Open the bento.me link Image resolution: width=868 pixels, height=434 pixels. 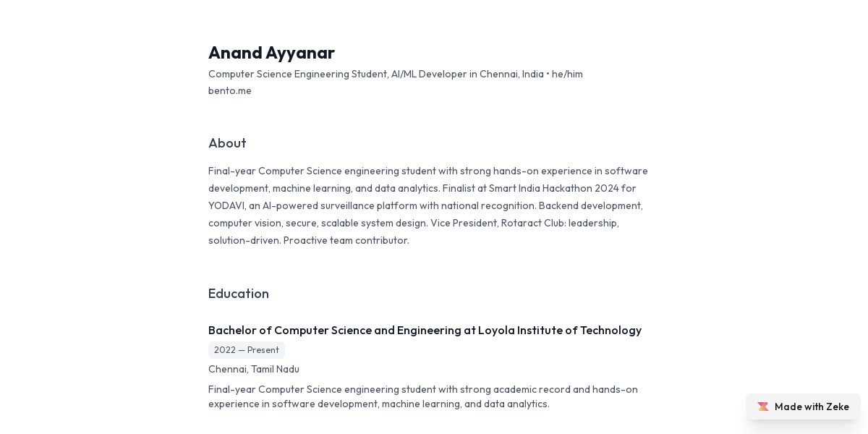tap(230, 91)
